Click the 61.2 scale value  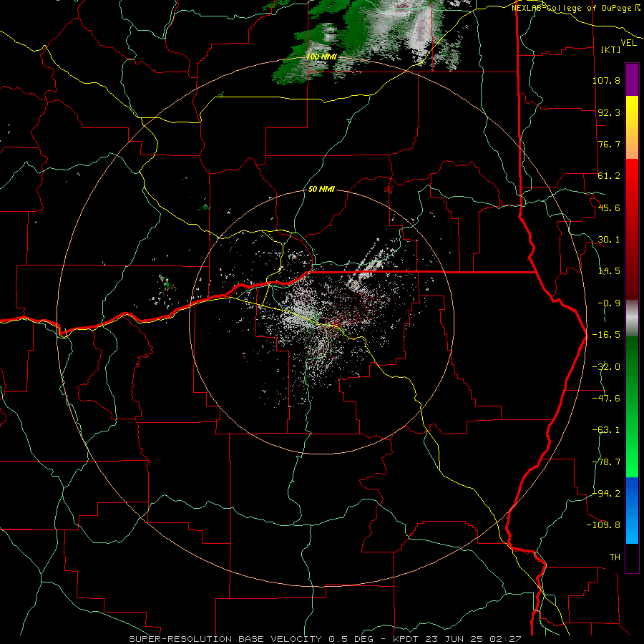pyautogui.click(x=609, y=176)
